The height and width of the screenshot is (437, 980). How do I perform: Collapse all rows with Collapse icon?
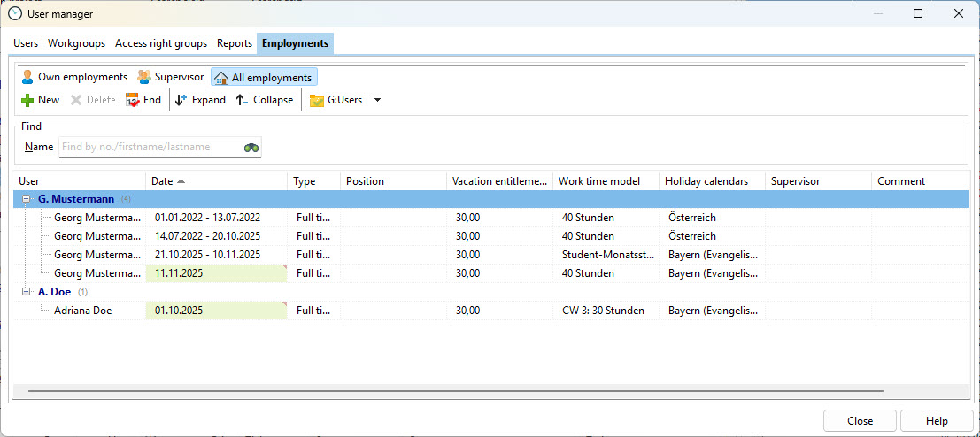pos(242,100)
